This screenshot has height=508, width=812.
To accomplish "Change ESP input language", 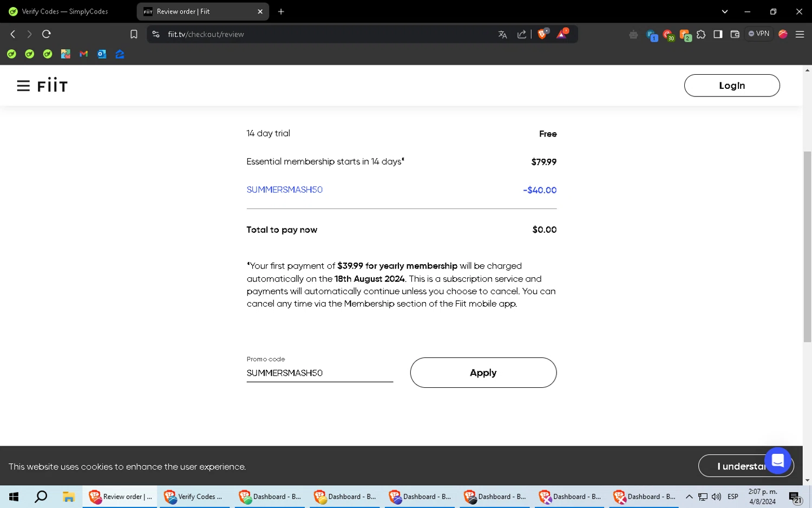I will pos(733,497).
